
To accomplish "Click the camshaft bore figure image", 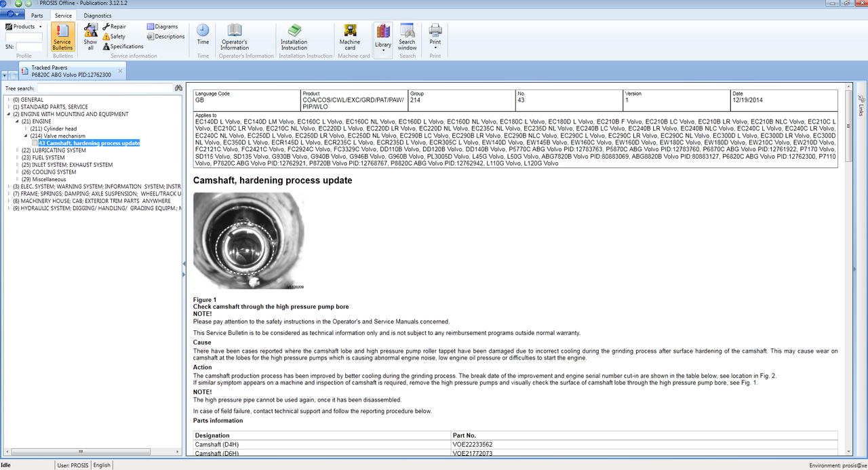I will (248, 241).
